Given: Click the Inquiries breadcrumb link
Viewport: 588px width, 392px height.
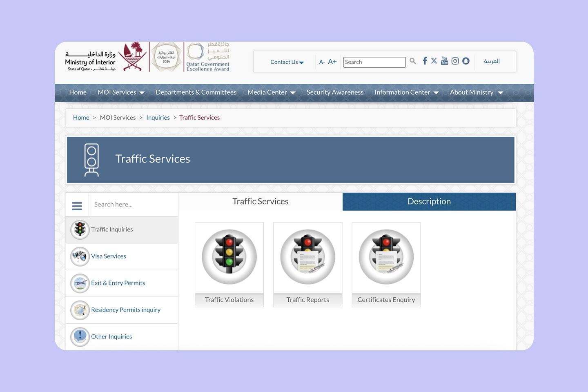Looking at the screenshot, I should (158, 117).
